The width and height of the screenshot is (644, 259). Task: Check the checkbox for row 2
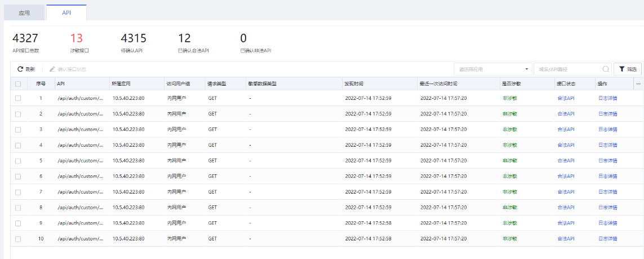(17, 114)
